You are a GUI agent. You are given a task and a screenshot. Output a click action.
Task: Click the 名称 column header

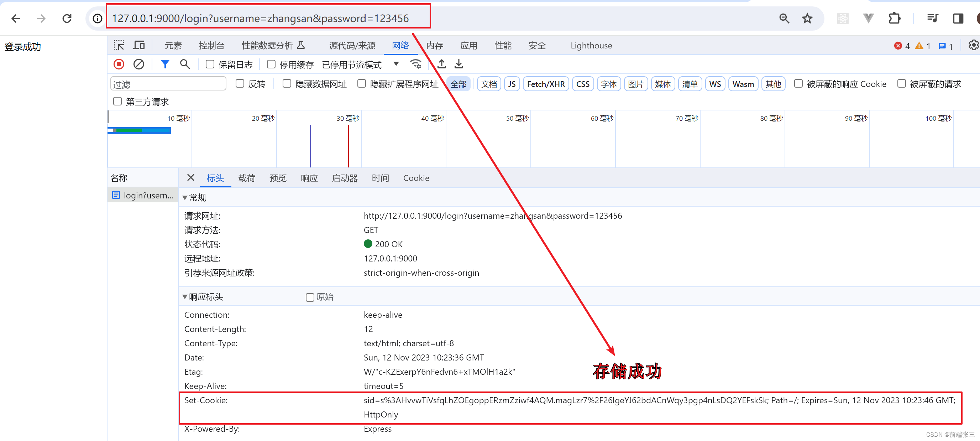click(x=119, y=178)
